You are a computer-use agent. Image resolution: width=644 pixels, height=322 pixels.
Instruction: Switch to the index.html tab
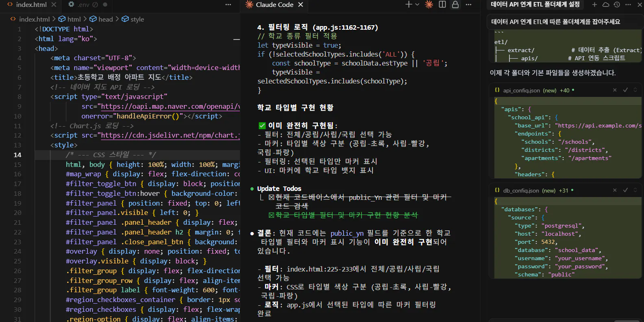(x=31, y=4)
